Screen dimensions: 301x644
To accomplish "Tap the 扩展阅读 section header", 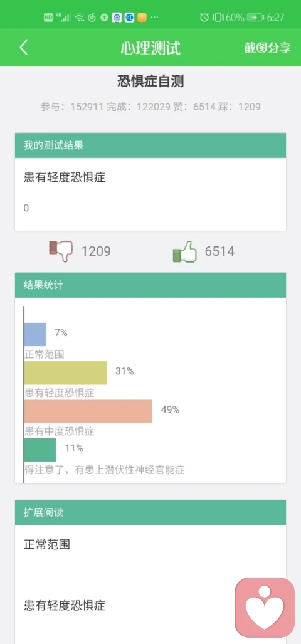I will tap(150, 512).
